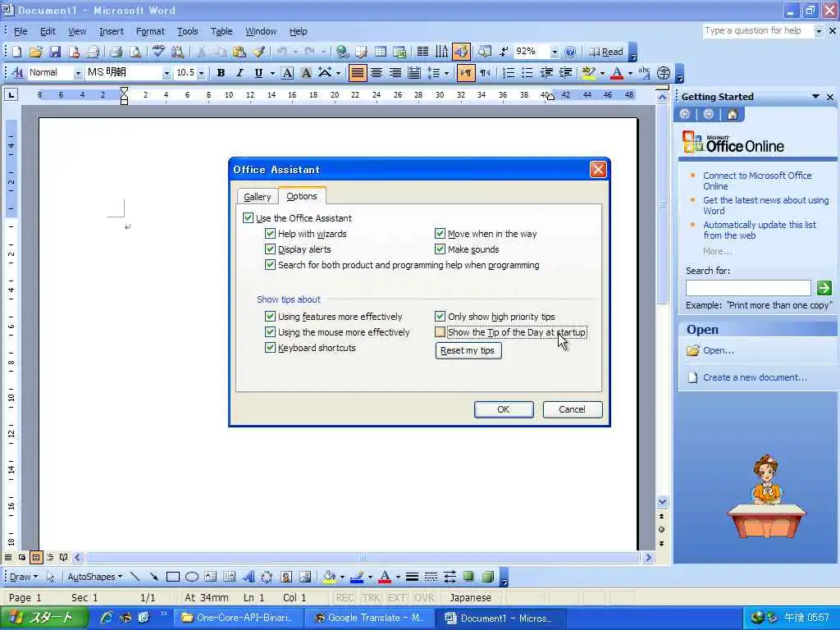Select the Format Painter brush icon
The width and height of the screenshot is (840, 630).
(x=258, y=52)
